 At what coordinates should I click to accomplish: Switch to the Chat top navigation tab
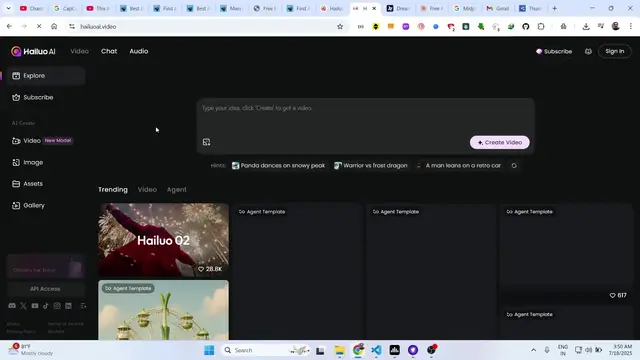pos(109,51)
